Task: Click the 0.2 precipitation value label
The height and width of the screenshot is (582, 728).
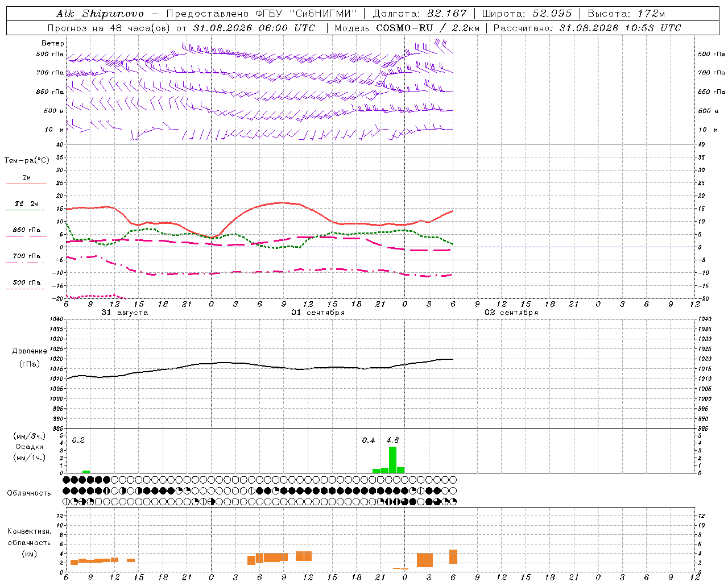Action: tap(78, 440)
